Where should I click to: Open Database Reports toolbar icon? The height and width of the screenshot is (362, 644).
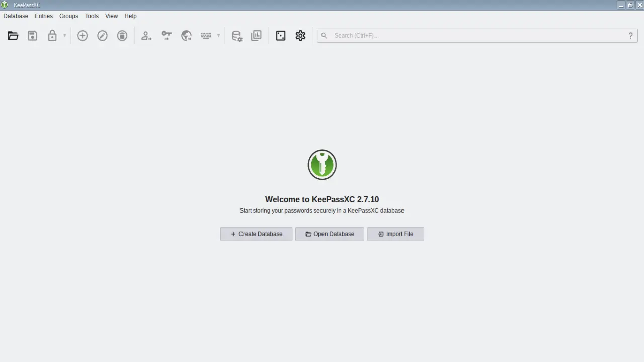click(x=256, y=36)
